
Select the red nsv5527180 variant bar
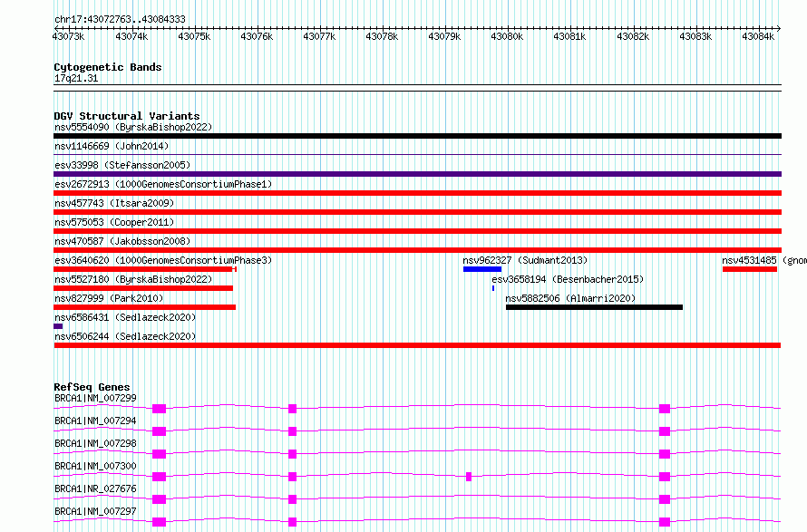click(x=143, y=288)
